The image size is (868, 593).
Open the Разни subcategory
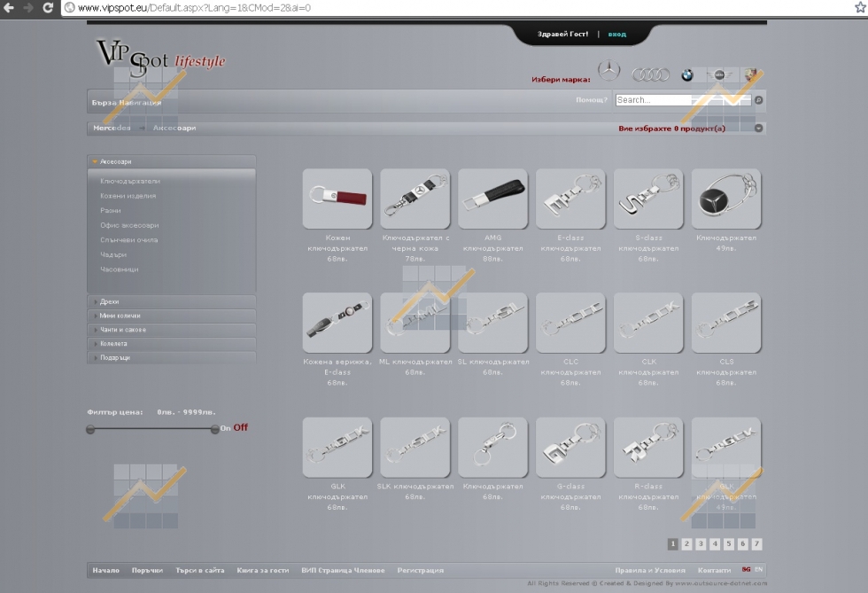tap(110, 211)
